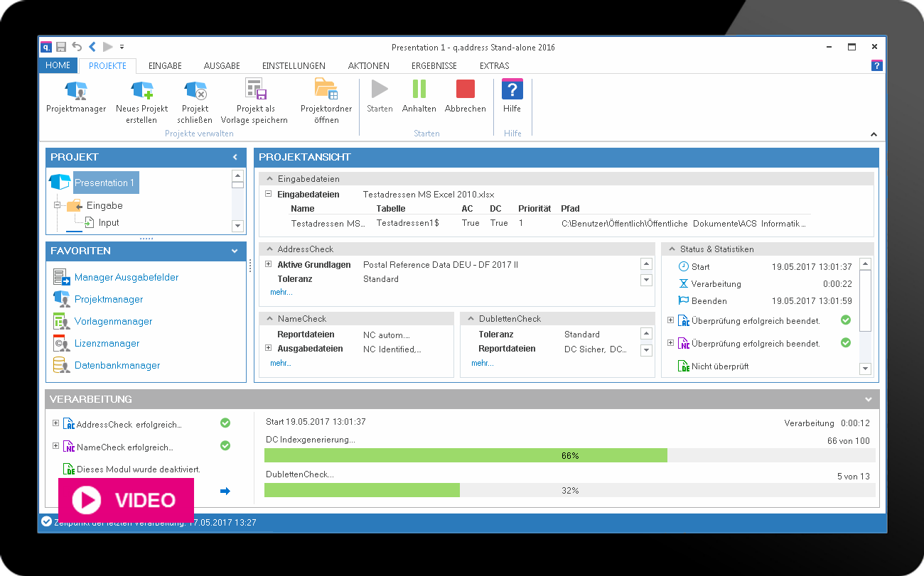Collapse the DublettenCheck section header
Screen dimensions: 924x576
pyautogui.click(x=471, y=319)
